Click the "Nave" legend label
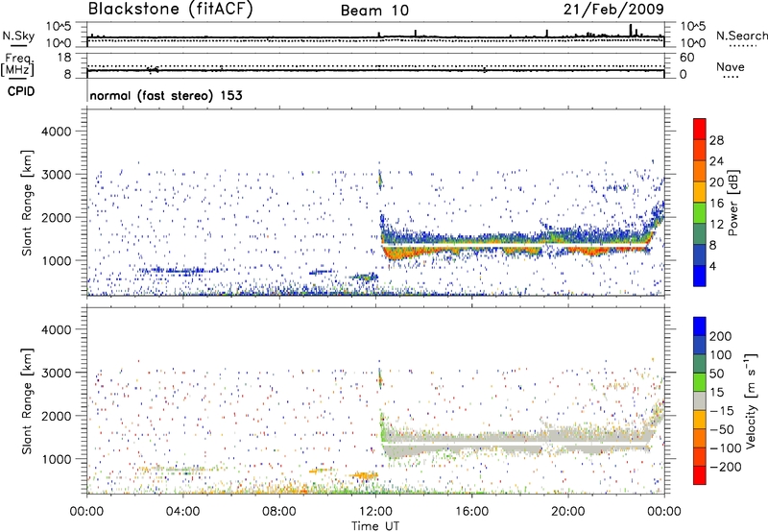Viewport: 768px width, 532px height. point(731,67)
